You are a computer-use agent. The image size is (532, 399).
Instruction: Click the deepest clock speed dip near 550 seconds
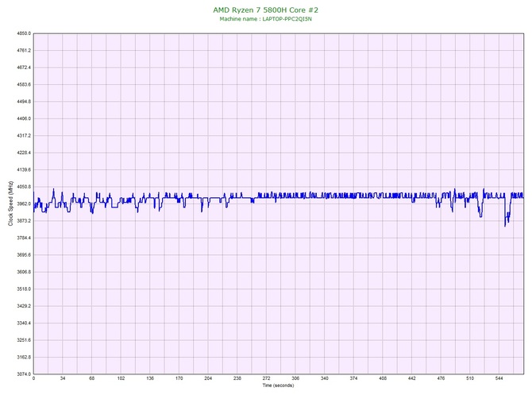coord(505,225)
